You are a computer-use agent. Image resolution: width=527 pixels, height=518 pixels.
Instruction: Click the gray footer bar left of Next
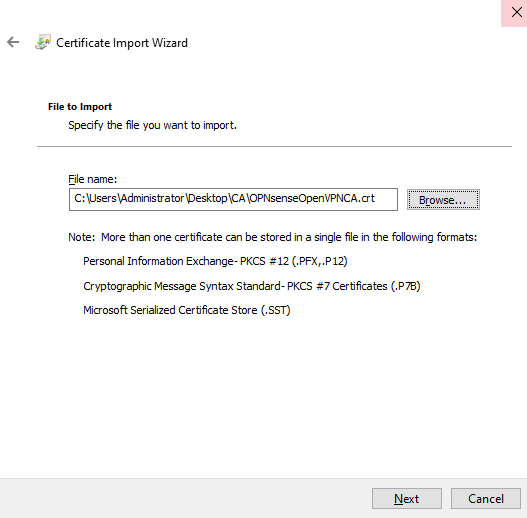click(185, 499)
